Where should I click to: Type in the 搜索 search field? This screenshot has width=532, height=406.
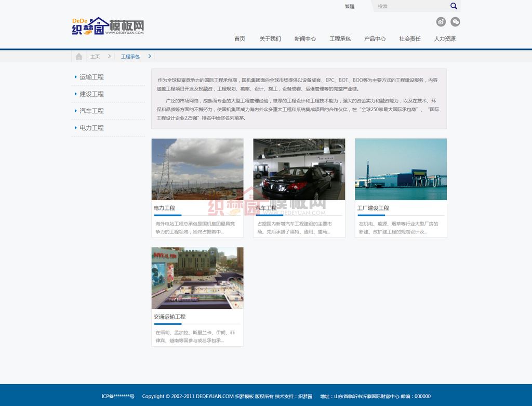410,6
